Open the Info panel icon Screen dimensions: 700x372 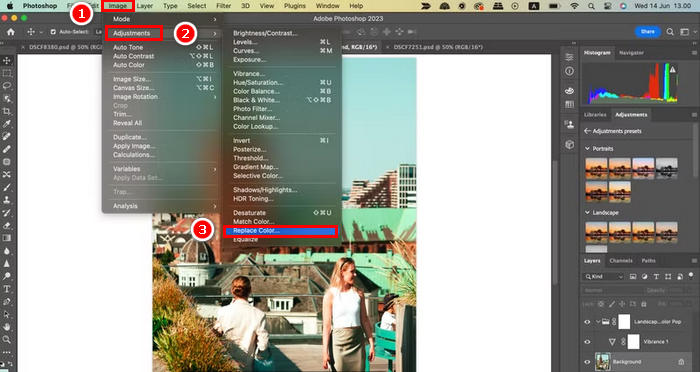[x=569, y=71]
